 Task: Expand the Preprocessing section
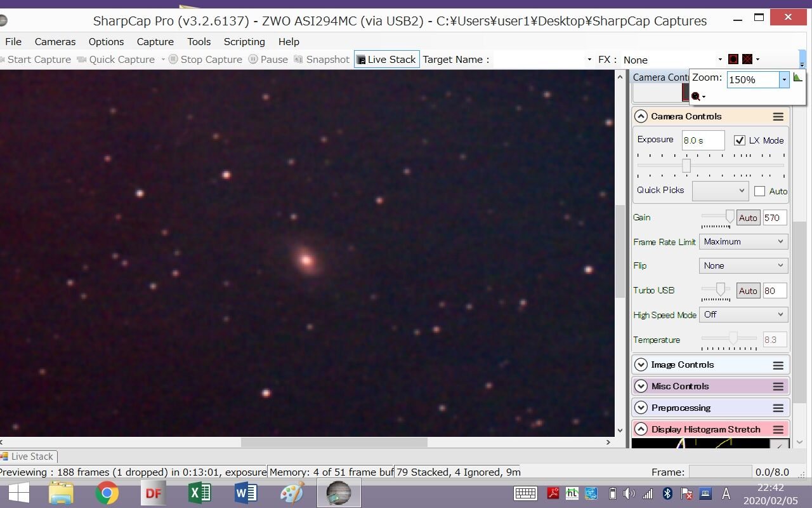click(641, 408)
